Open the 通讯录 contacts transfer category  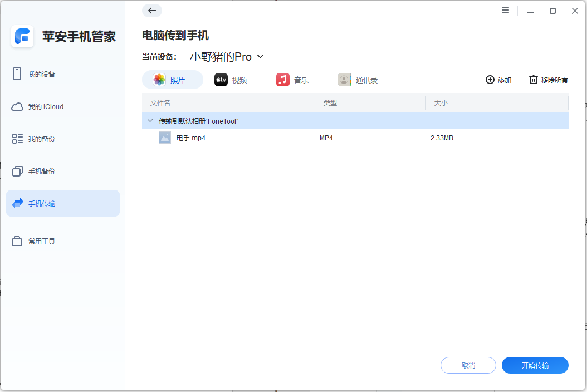coord(357,80)
